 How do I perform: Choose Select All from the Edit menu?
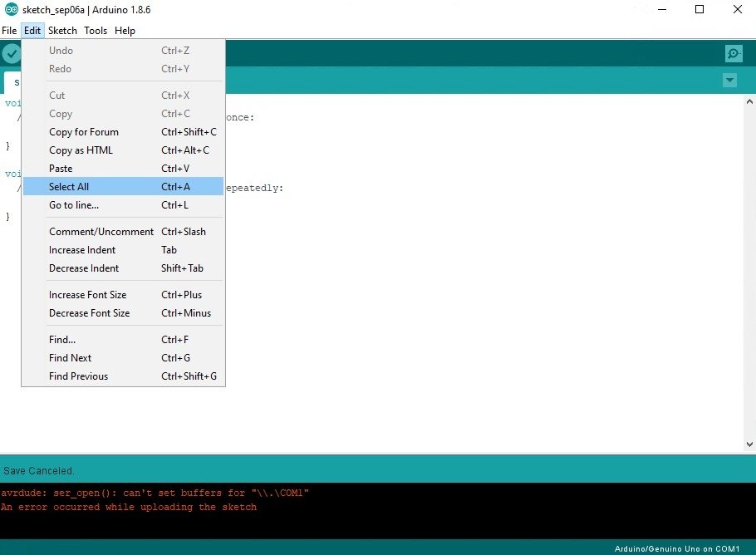[x=68, y=186]
